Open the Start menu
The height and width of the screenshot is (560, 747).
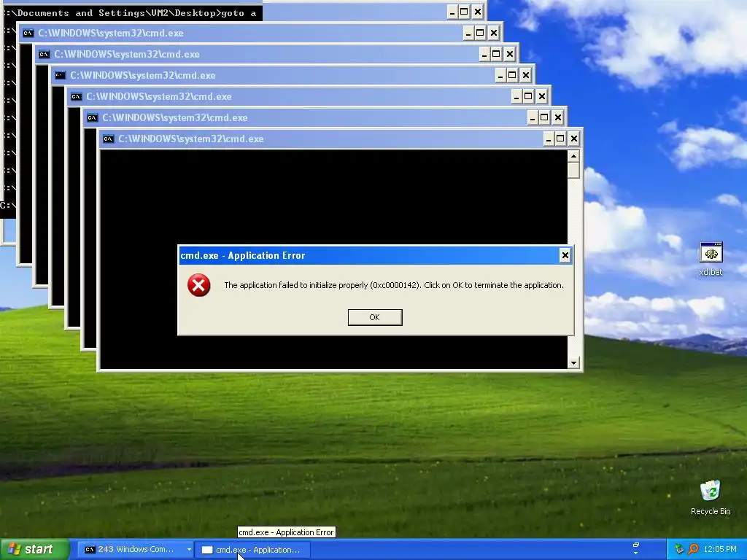pos(34,550)
